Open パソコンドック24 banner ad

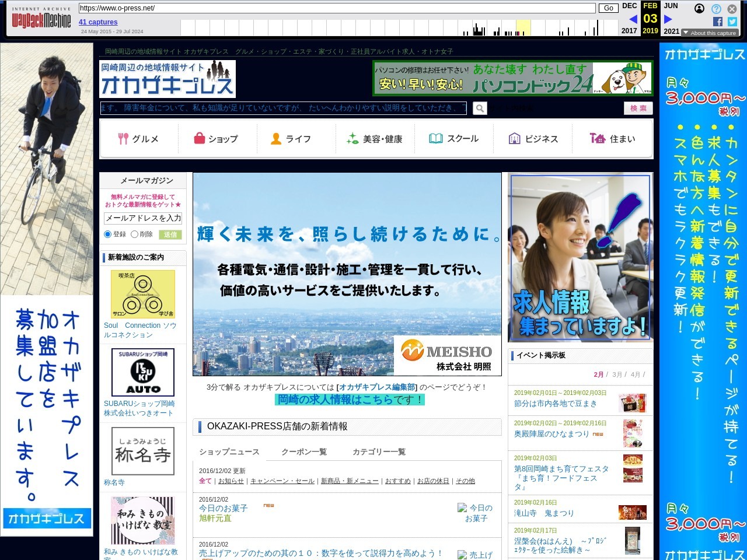512,78
